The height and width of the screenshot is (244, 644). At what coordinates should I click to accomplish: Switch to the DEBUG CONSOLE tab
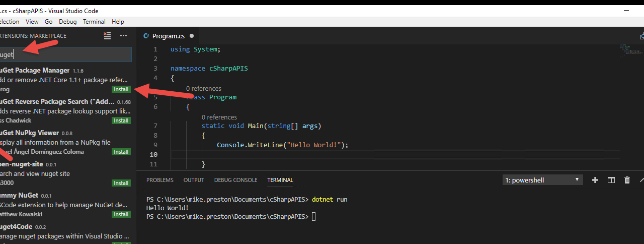point(235,180)
